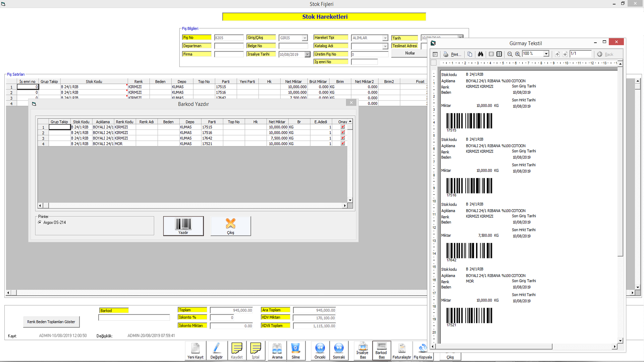The width and height of the screenshot is (644, 362).
Task: Show multiple pages grid view
Action: tap(499, 54)
